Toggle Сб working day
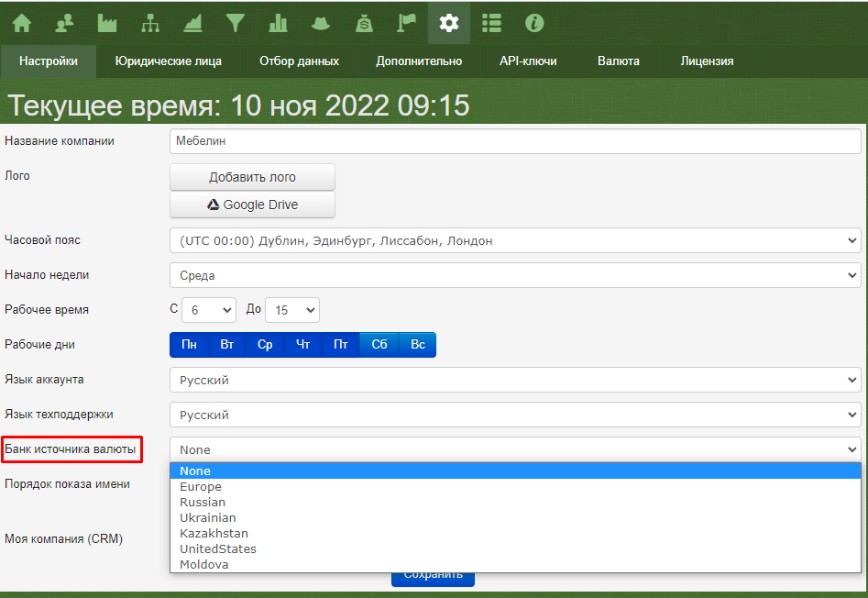Image resolution: width=868 pixels, height=598 pixels. pyautogui.click(x=379, y=345)
